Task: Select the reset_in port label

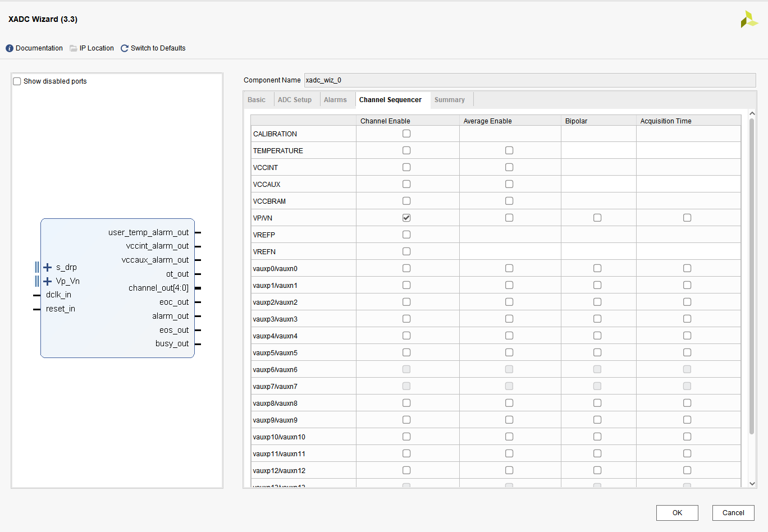Action: pos(61,309)
